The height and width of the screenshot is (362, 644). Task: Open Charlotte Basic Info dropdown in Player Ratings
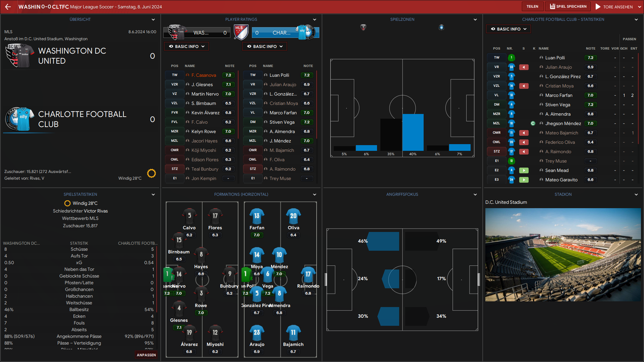click(265, 46)
